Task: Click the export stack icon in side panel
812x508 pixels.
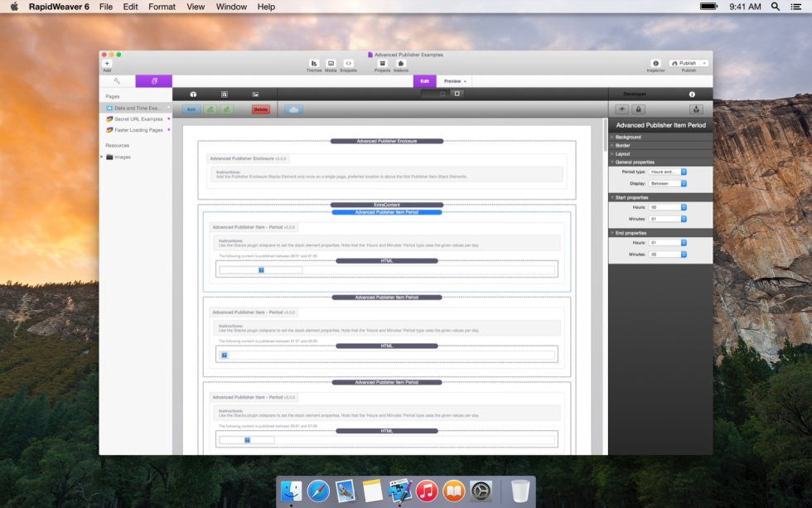Action: 696,109
